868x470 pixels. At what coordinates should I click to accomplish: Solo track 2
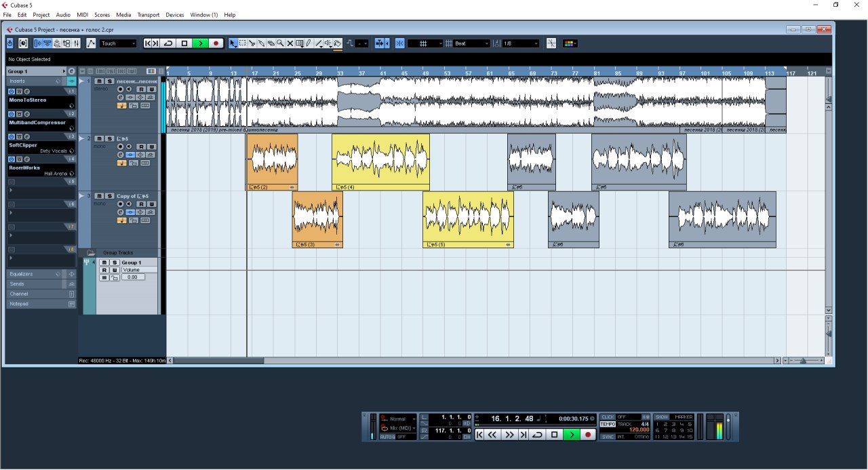[x=110, y=138]
